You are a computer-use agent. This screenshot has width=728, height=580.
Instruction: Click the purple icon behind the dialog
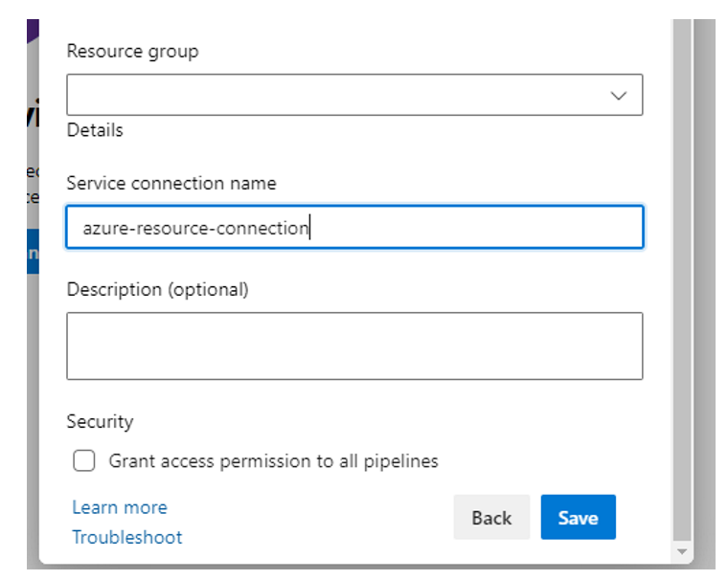point(33,31)
